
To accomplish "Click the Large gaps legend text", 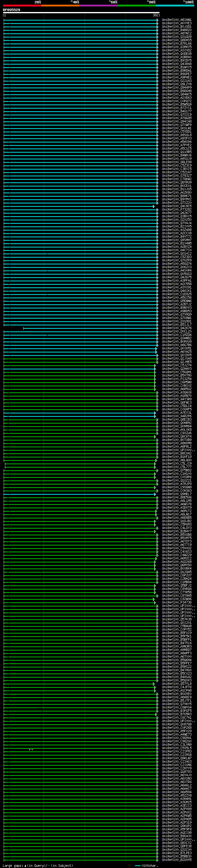I will tap(38, 865).
